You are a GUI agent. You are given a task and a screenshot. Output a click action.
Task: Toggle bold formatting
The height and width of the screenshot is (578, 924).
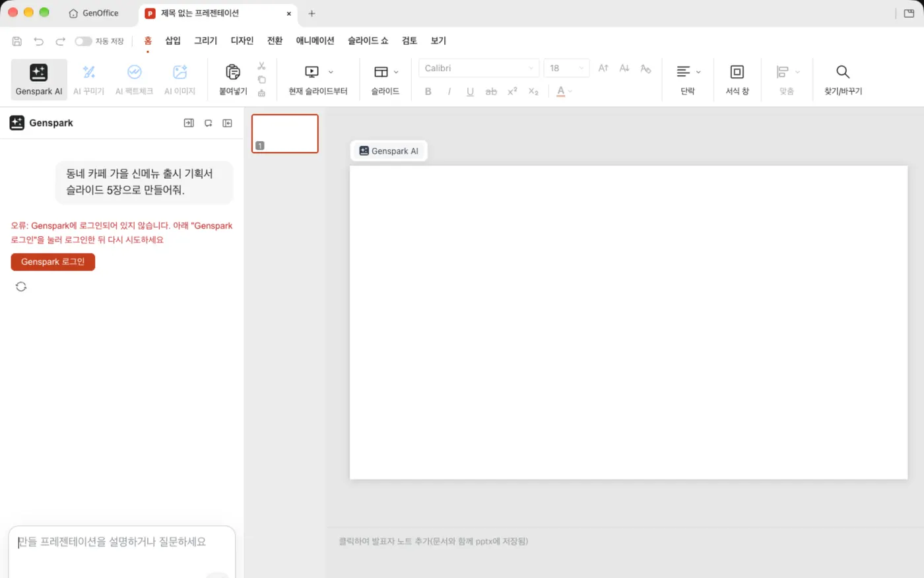coord(428,92)
